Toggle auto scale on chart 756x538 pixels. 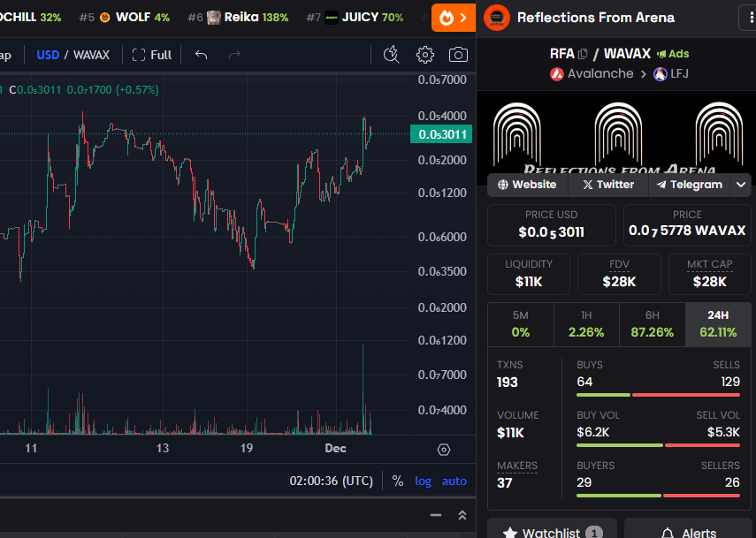click(x=454, y=481)
